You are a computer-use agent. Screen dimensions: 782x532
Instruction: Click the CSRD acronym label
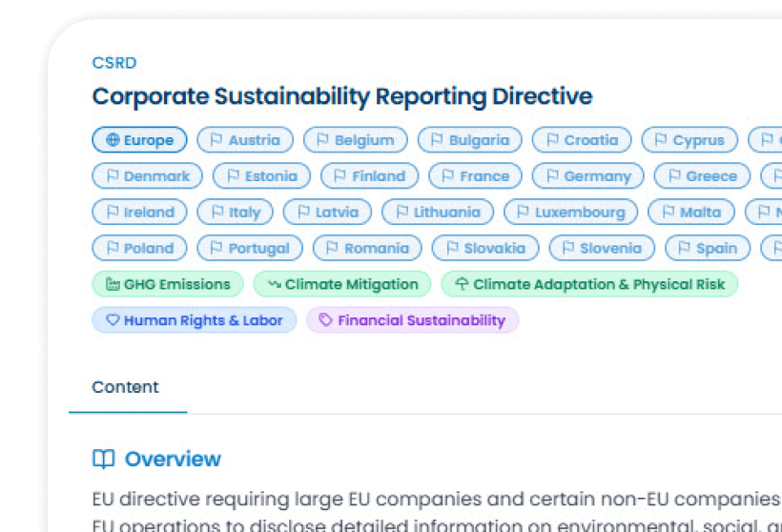pos(114,63)
